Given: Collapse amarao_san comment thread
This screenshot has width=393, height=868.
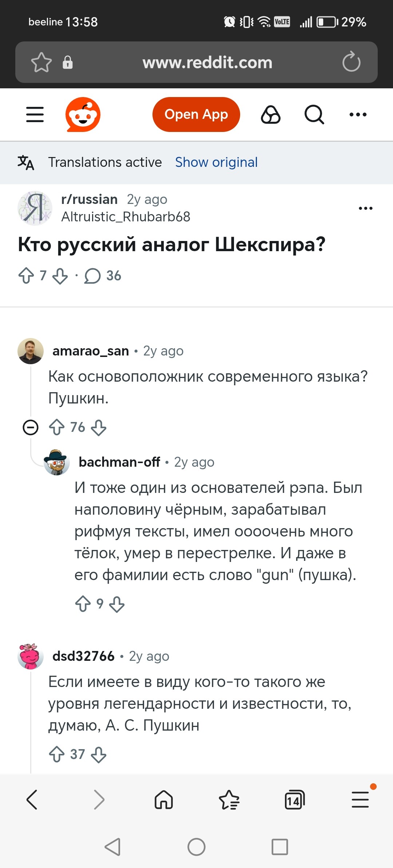Looking at the screenshot, I should click(31, 427).
